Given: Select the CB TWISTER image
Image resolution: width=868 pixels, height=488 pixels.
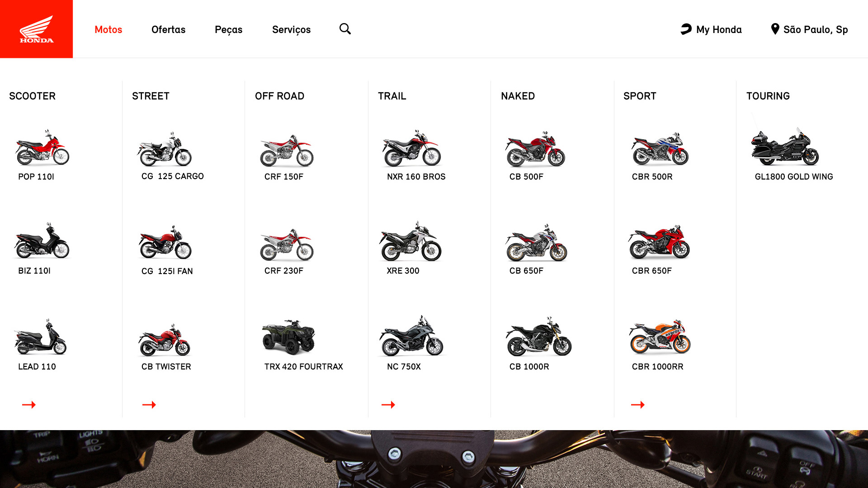Looking at the screenshot, I should (164, 340).
